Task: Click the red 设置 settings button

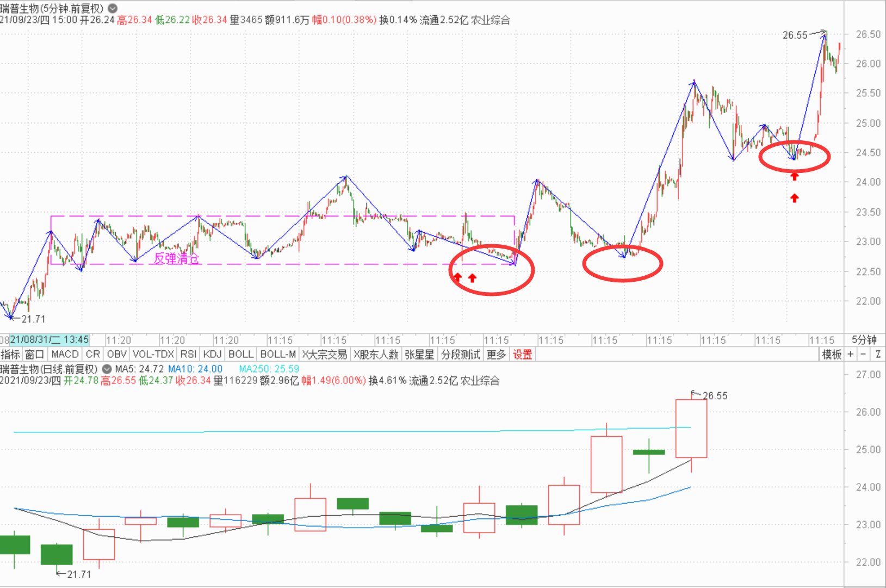Action: tap(523, 355)
